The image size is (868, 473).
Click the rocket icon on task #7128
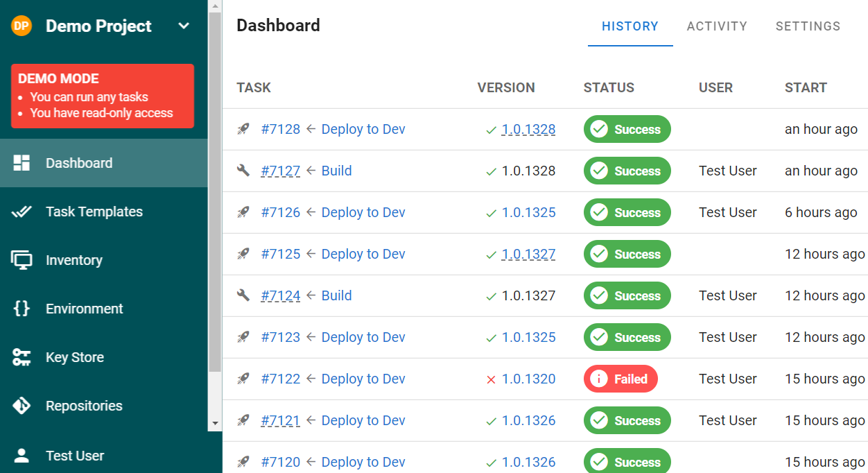243,129
